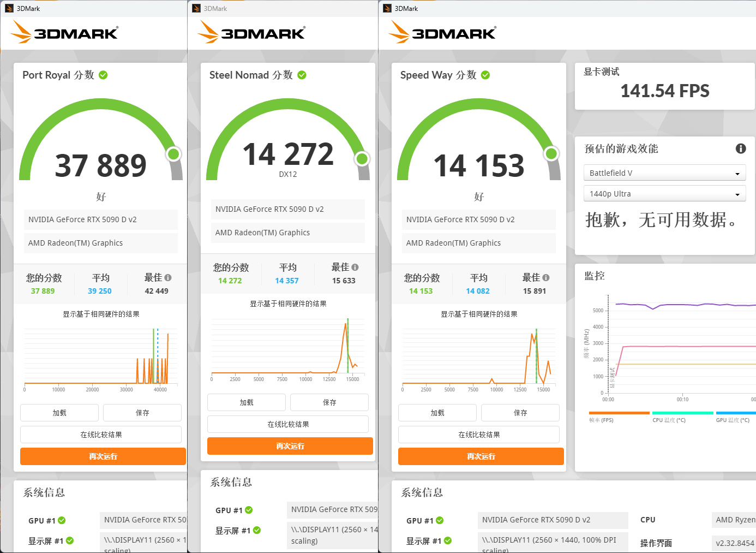Click the DX12 label under Steel Nomad score
756x553 pixels.
click(x=288, y=174)
